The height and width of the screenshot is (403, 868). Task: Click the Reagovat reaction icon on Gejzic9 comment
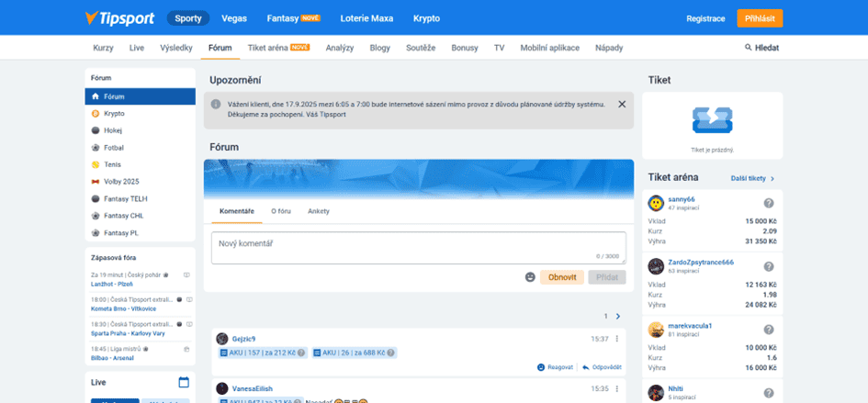pyautogui.click(x=541, y=367)
